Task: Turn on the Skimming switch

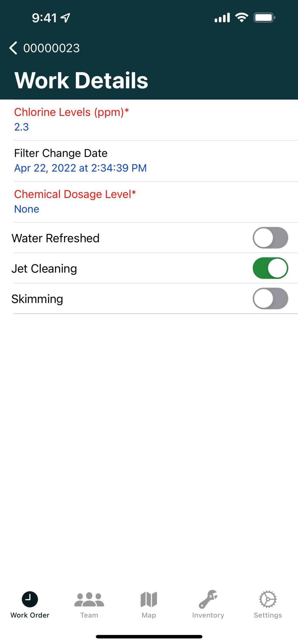Action: point(270,298)
